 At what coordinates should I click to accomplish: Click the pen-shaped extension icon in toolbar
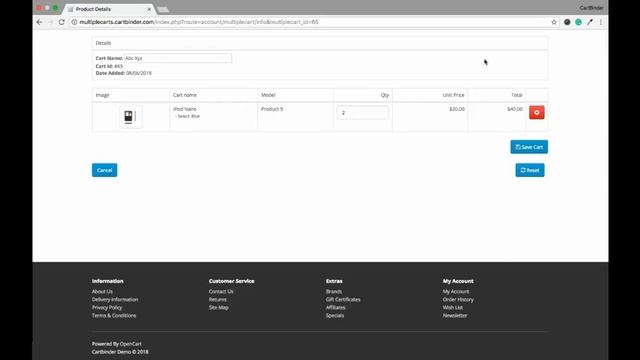tap(590, 22)
